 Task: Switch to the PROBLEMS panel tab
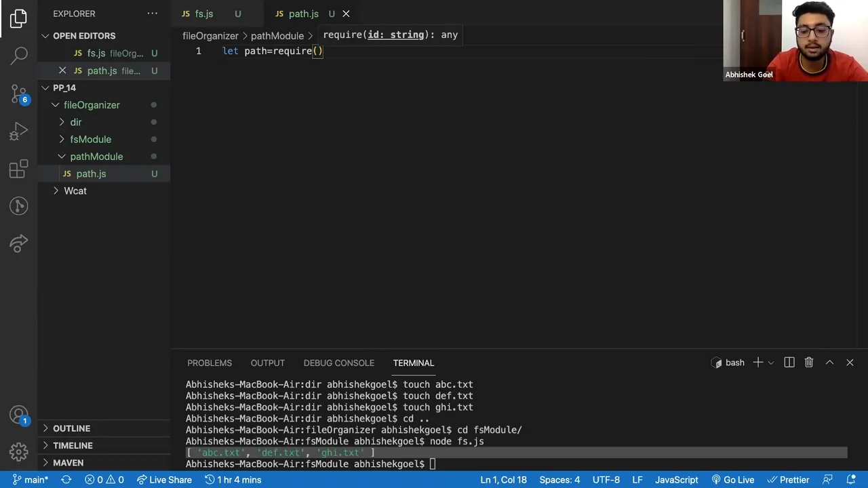point(209,363)
